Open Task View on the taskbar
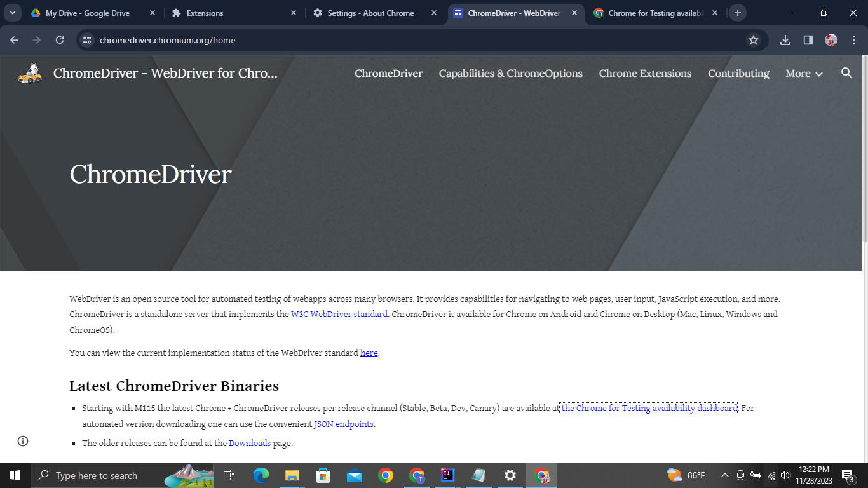This screenshot has width=868, height=488. [x=229, y=475]
